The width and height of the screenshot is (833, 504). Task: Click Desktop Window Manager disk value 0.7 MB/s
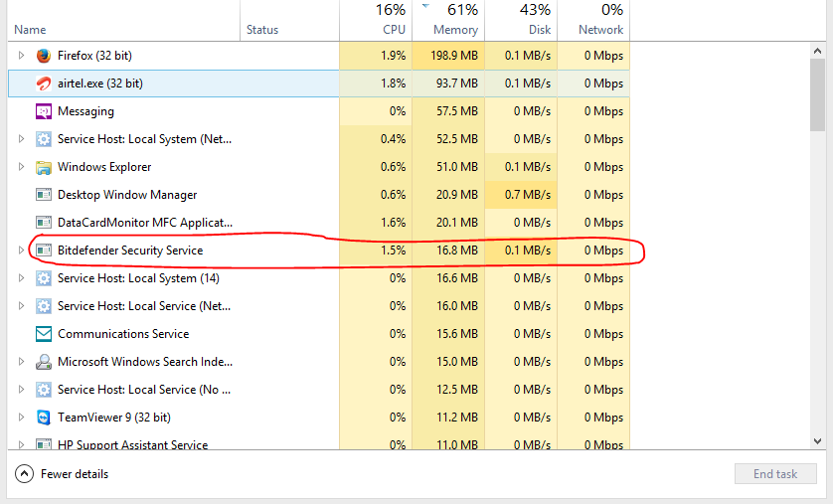[x=528, y=195]
